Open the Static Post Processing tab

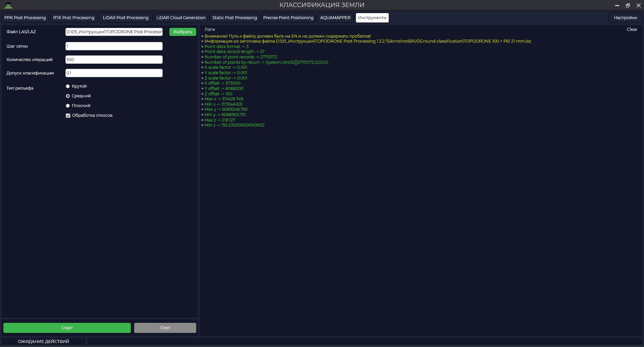(x=234, y=18)
